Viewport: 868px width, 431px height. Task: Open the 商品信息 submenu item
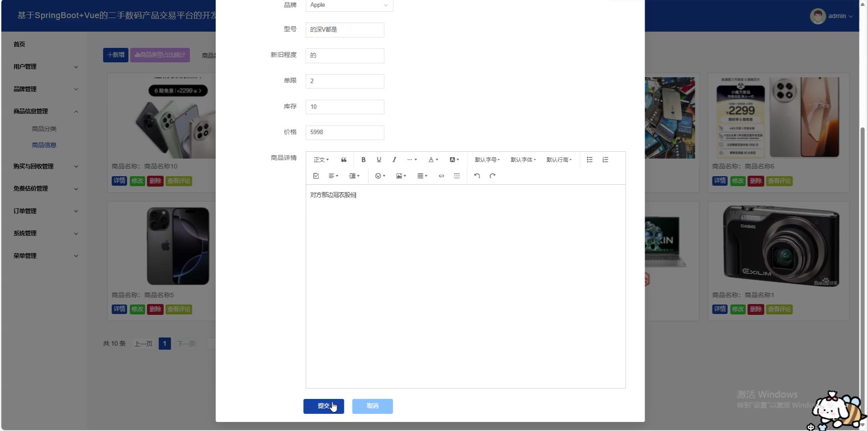[44, 145]
